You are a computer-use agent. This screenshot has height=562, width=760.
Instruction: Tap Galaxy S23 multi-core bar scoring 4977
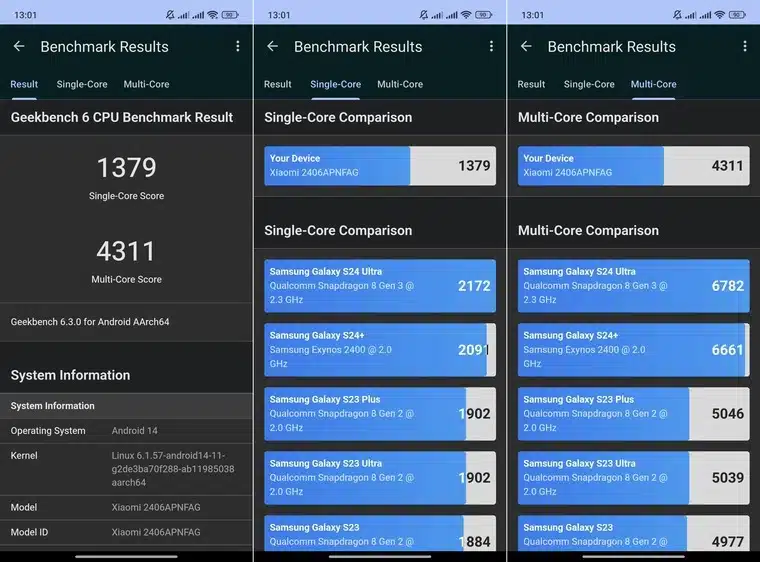633,533
